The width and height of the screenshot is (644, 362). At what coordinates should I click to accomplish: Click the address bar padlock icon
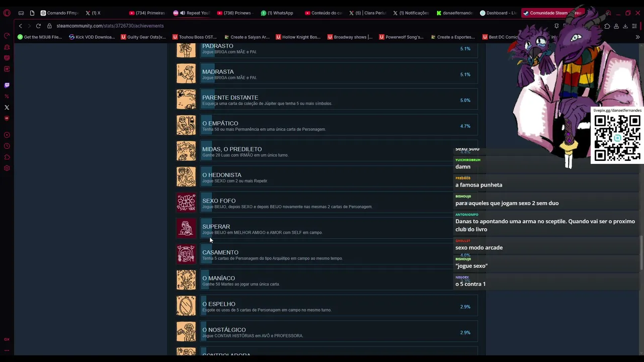49,26
